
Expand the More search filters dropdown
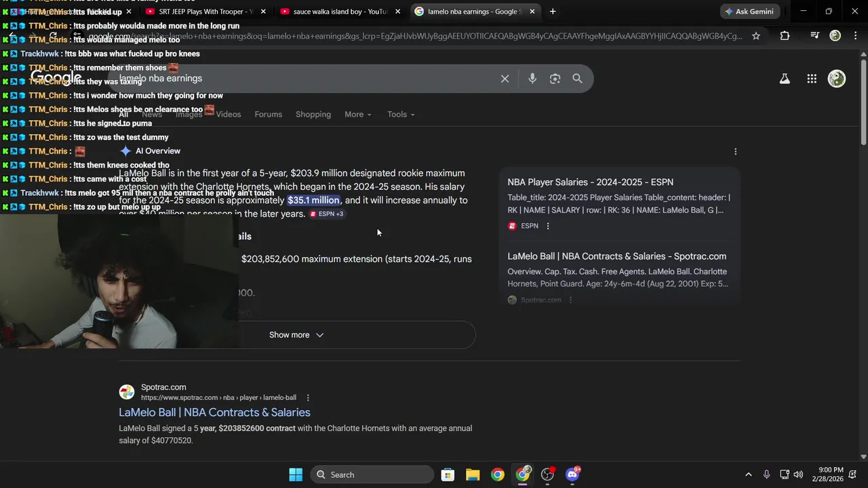pos(357,115)
